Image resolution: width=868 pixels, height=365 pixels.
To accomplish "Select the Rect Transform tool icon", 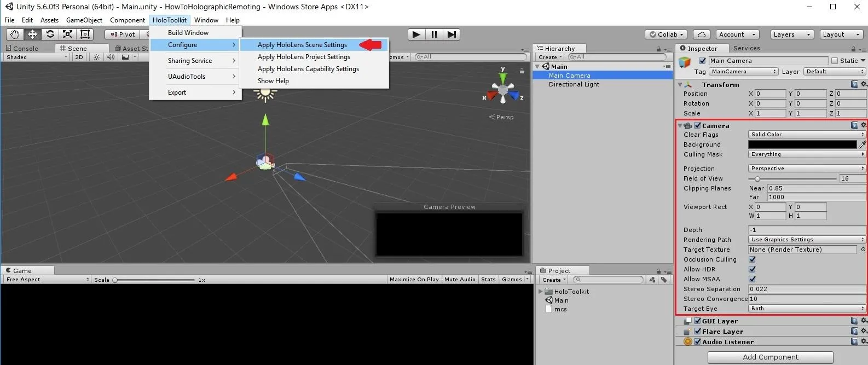I will tap(85, 34).
